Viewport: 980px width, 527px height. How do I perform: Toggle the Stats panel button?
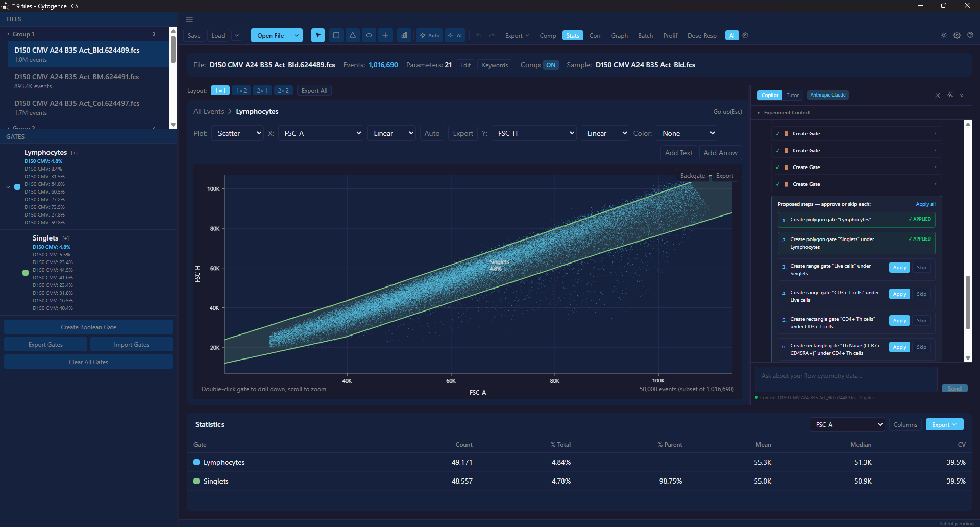pyautogui.click(x=573, y=35)
